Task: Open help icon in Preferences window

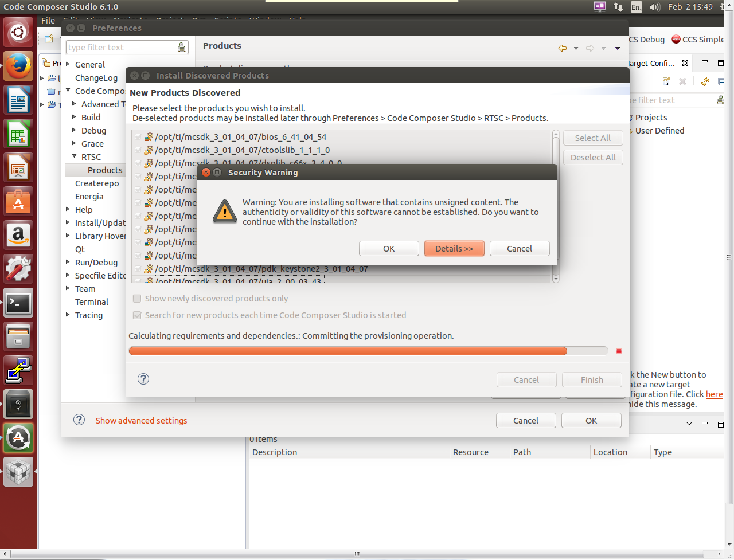Action: [x=79, y=420]
